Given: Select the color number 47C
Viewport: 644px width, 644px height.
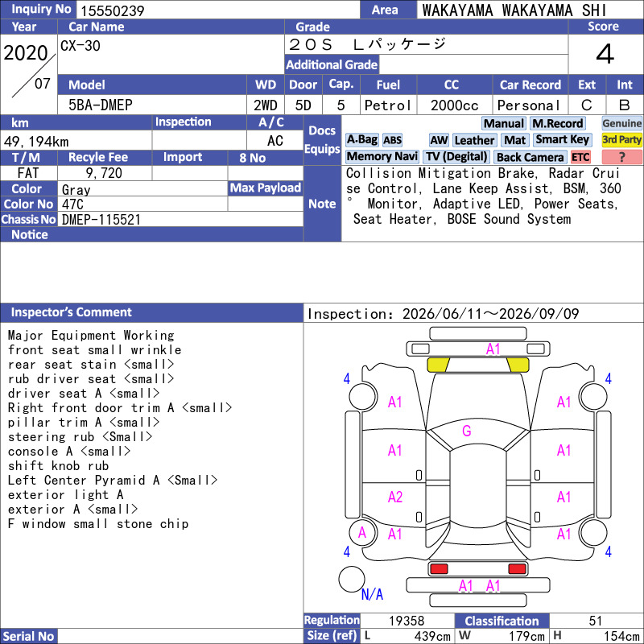Looking at the screenshot, I should click(72, 204).
